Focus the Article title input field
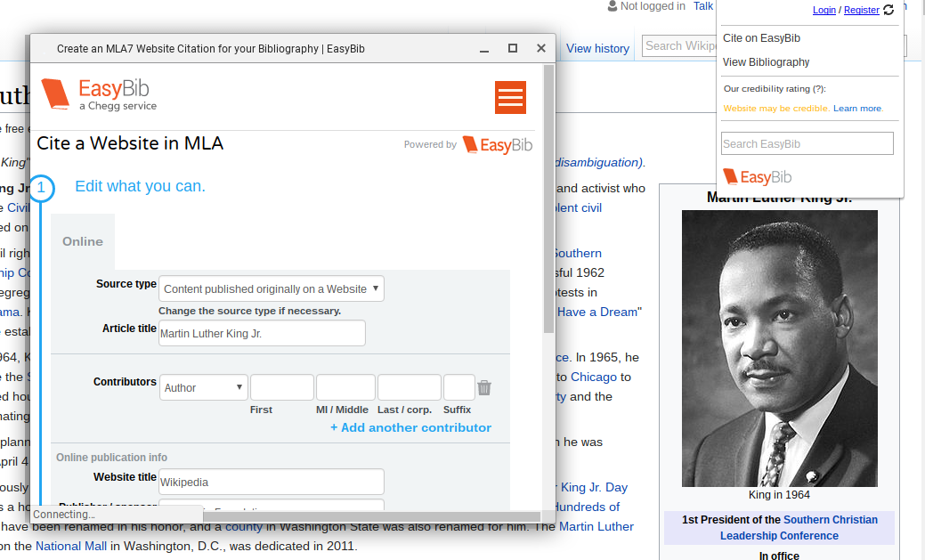 point(262,333)
